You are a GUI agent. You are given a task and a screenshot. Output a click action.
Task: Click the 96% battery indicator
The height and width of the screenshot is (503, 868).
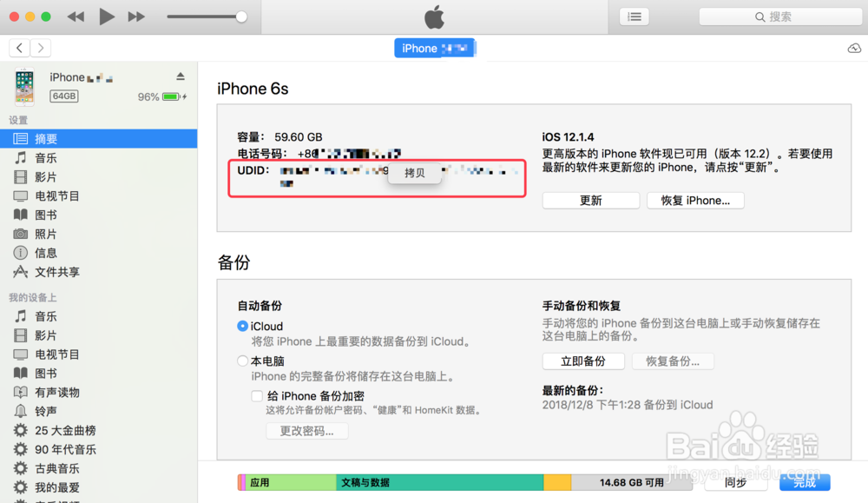pos(161,97)
